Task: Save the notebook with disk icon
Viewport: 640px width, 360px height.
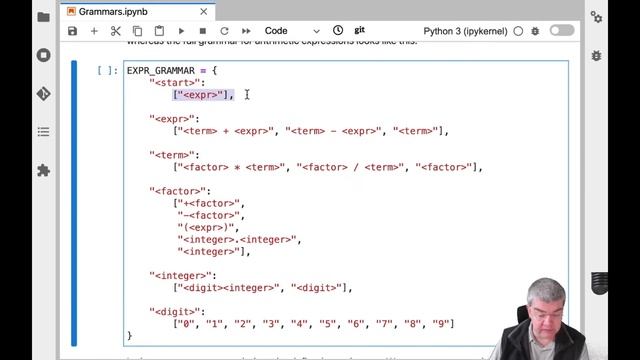Action: tap(72, 31)
